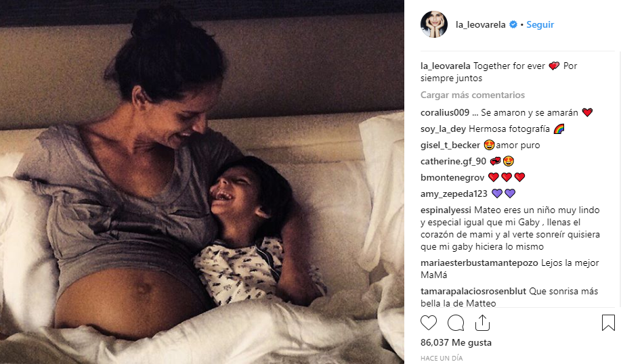Open espinalyessi commenter profile
This screenshot has height=364, width=621.
click(446, 210)
